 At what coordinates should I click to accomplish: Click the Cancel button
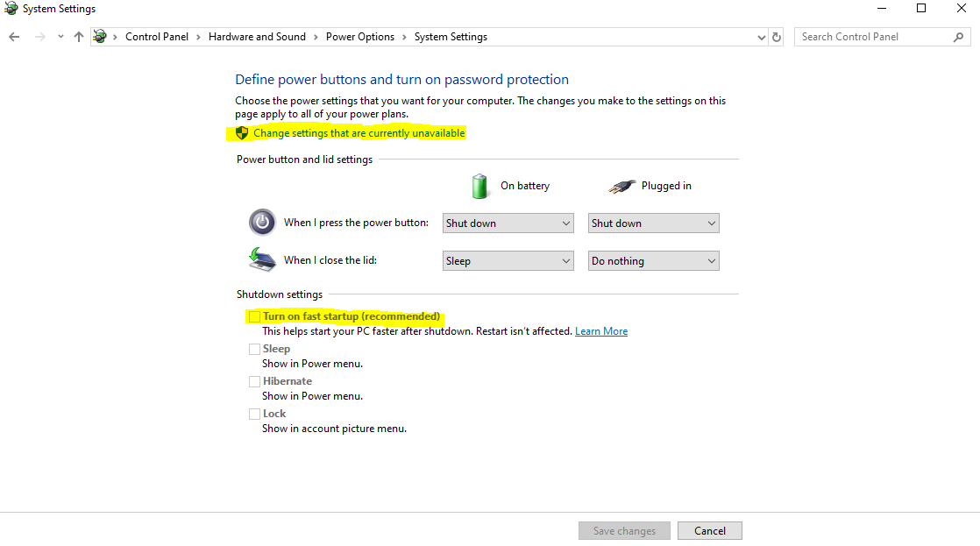[x=710, y=531]
